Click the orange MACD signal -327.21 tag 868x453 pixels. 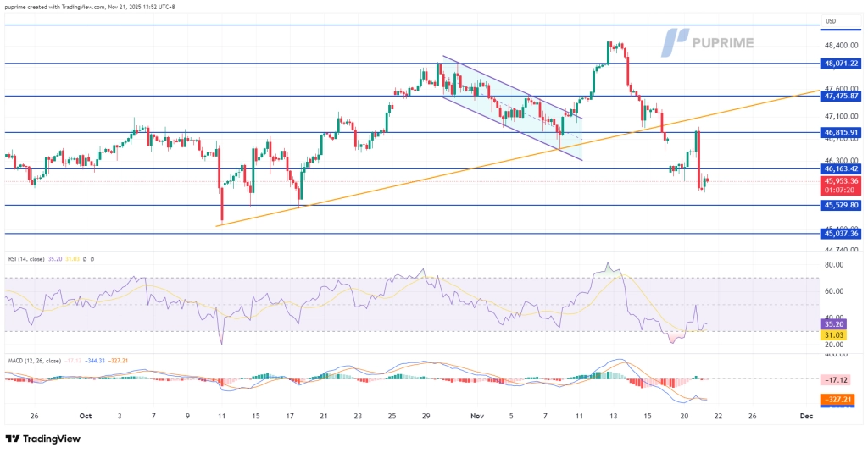(x=833, y=397)
